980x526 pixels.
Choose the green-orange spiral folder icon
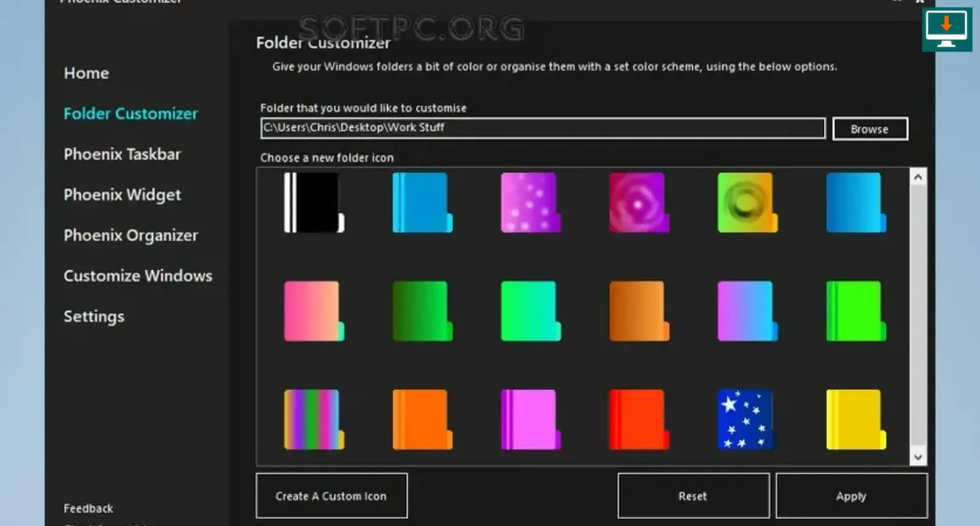(x=747, y=202)
